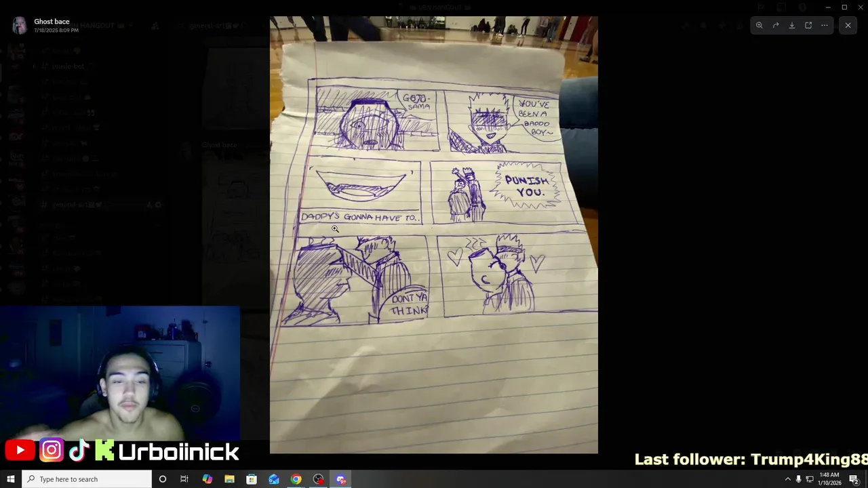Zoom into the image with the magnifier icon
The height and width of the screenshot is (488, 868).
coord(759,25)
